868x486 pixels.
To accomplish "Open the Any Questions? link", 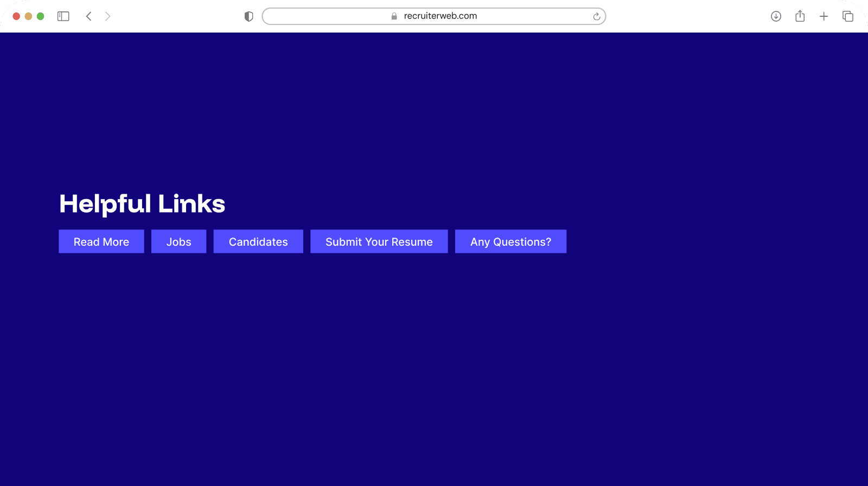I will (510, 241).
